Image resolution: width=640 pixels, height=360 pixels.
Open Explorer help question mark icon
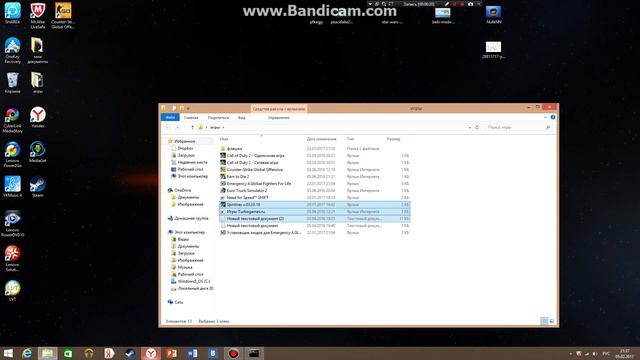[x=553, y=118]
